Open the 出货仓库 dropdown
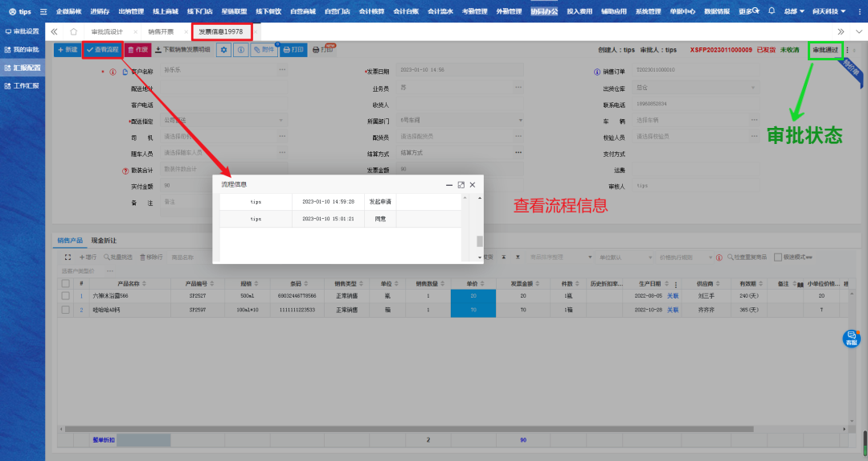 [756, 88]
